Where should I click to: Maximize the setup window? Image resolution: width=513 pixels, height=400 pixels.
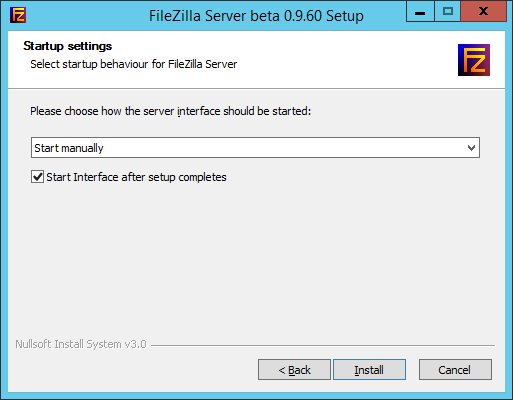[x=447, y=12]
